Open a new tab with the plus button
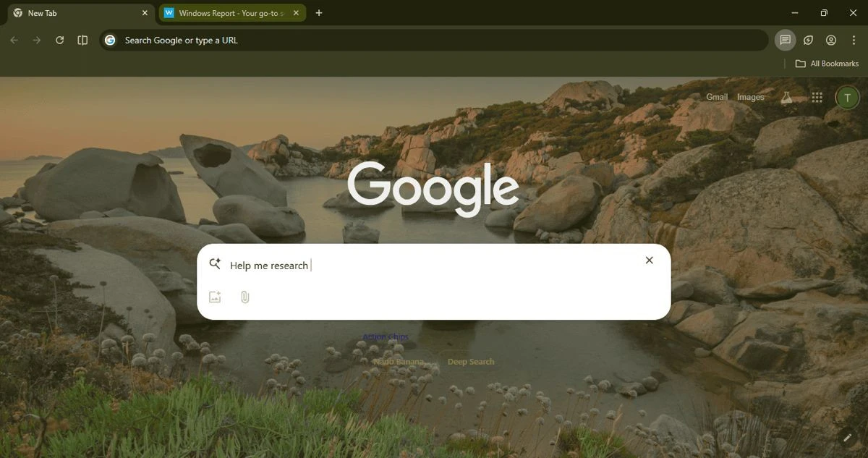 point(319,12)
